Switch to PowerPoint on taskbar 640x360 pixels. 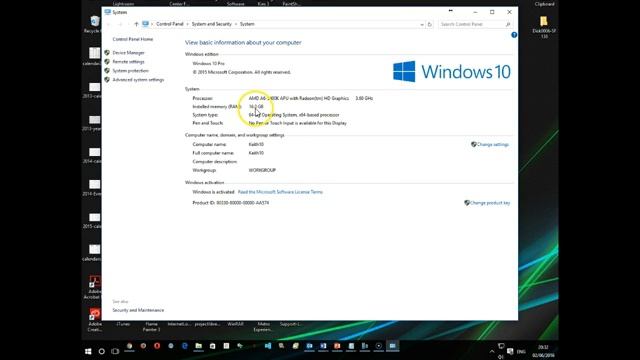[x=337, y=346]
